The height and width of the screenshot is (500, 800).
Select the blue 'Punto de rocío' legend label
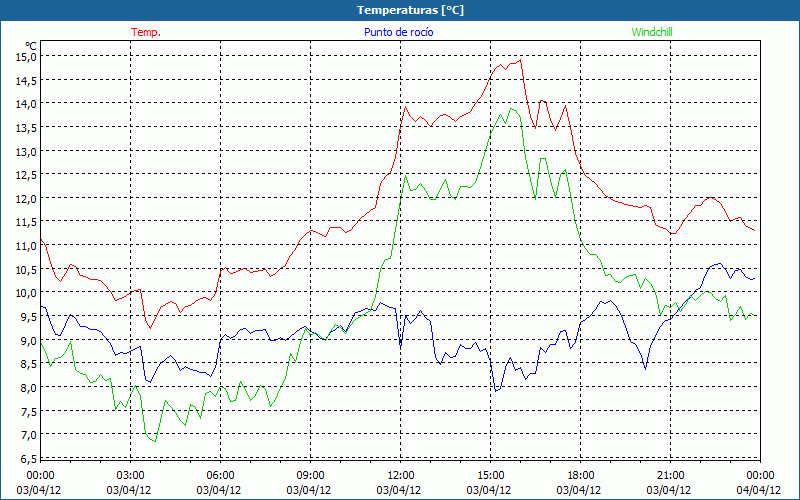click(x=398, y=32)
